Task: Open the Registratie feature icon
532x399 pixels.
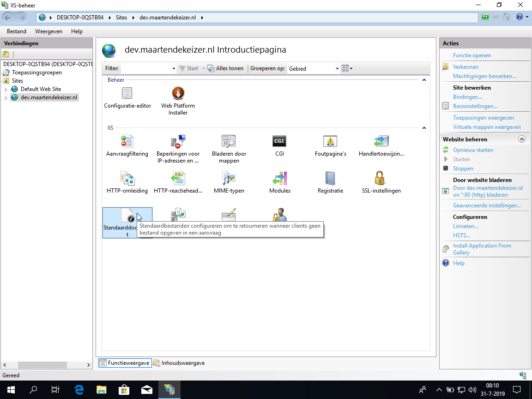Action: [331, 178]
